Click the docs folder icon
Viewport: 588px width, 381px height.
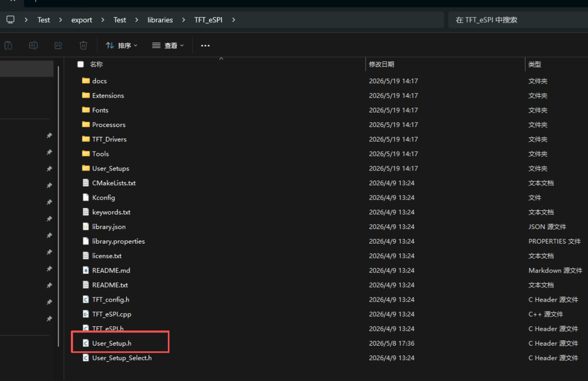(86, 81)
